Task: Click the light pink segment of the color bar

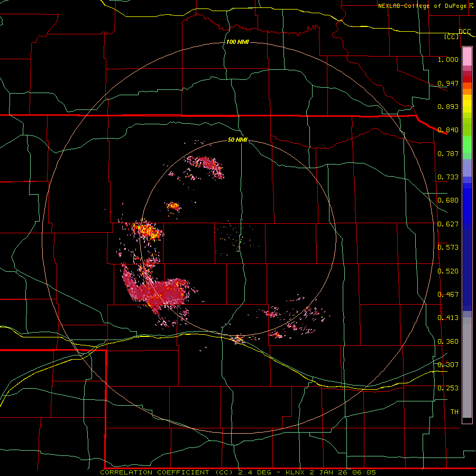Action: pyautogui.click(x=467, y=56)
